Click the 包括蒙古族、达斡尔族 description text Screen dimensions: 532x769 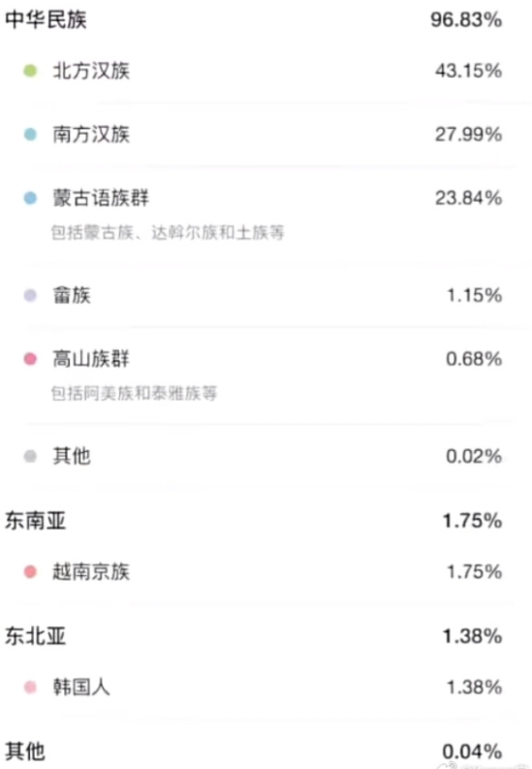tap(168, 233)
